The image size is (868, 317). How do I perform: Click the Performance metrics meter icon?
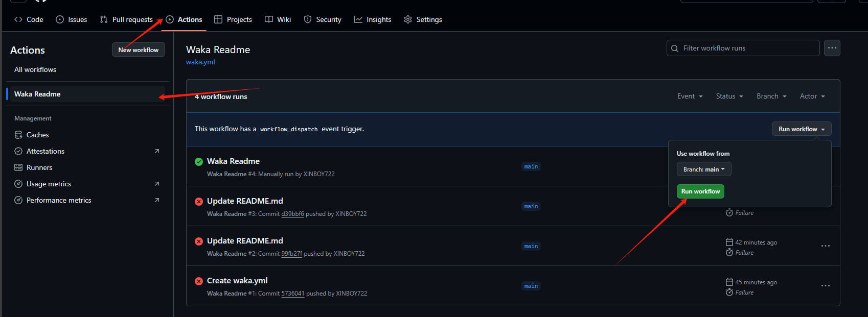pos(18,200)
